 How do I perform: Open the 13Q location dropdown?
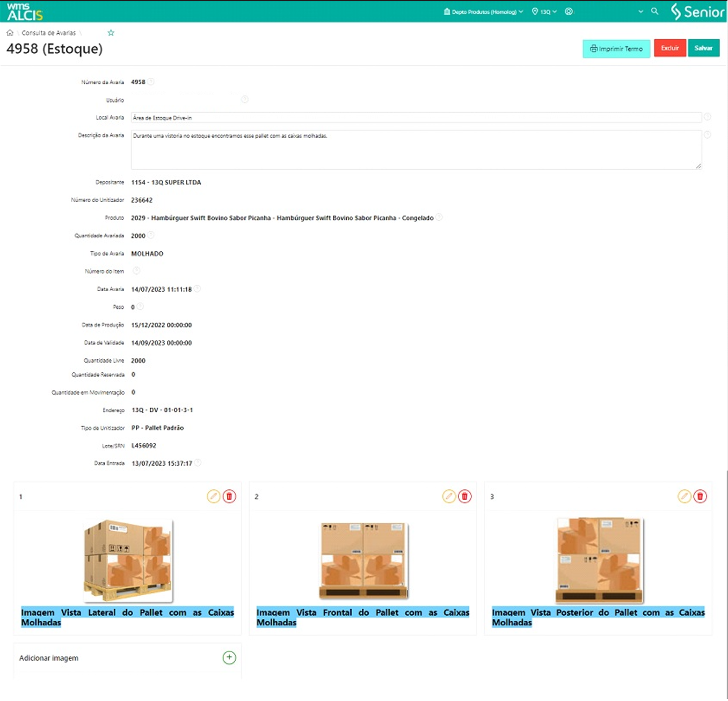(x=544, y=11)
